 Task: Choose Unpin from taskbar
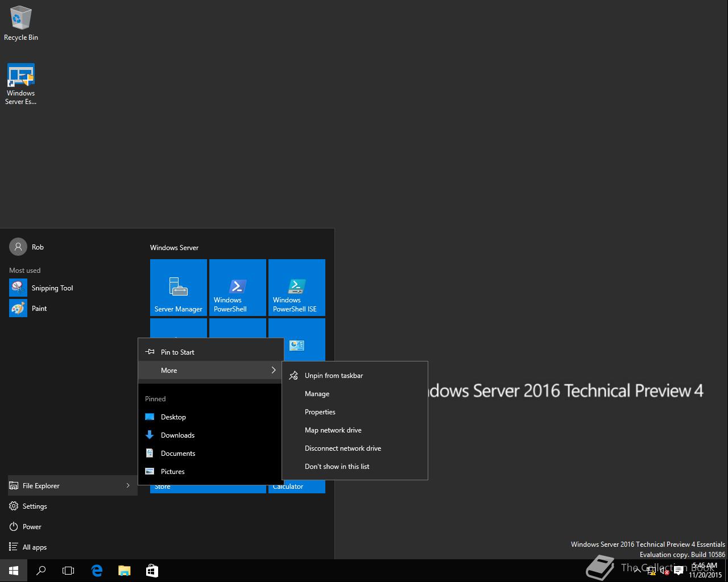tap(355, 376)
